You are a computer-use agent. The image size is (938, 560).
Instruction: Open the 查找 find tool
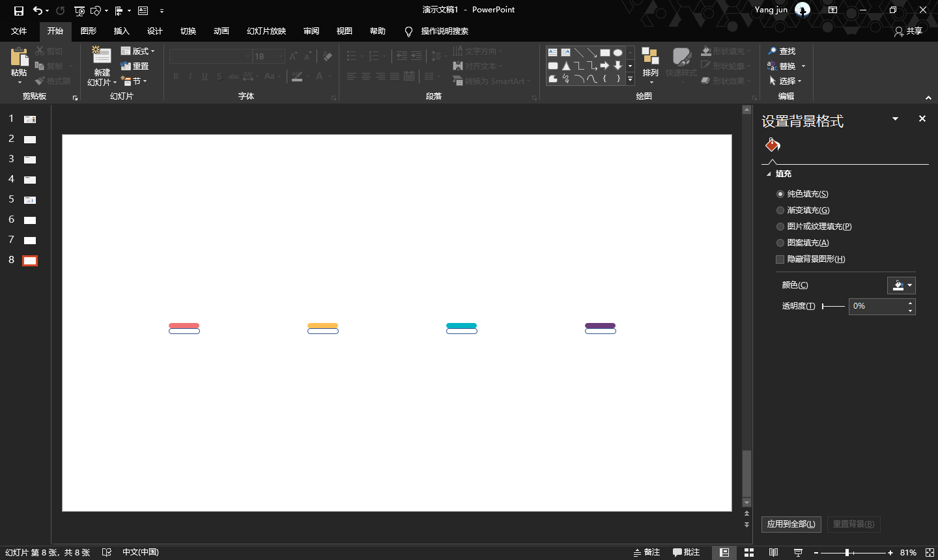(x=782, y=51)
